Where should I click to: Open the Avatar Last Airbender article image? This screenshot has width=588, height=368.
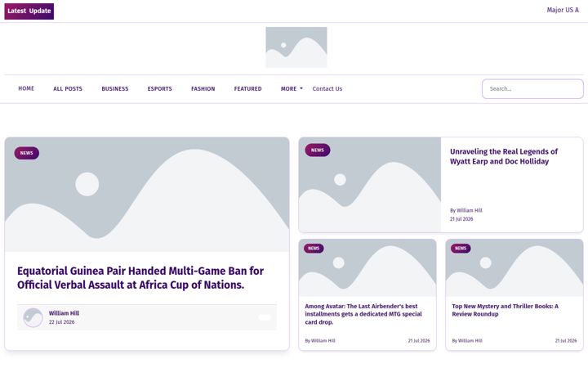point(367,267)
